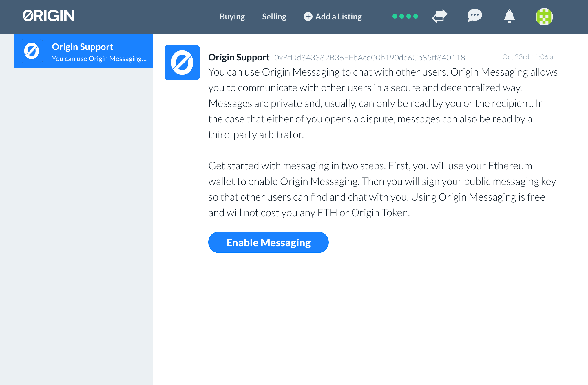Click the first green progress dot
The width and height of the screenshot is (588, 385).
tap(395, 16)
